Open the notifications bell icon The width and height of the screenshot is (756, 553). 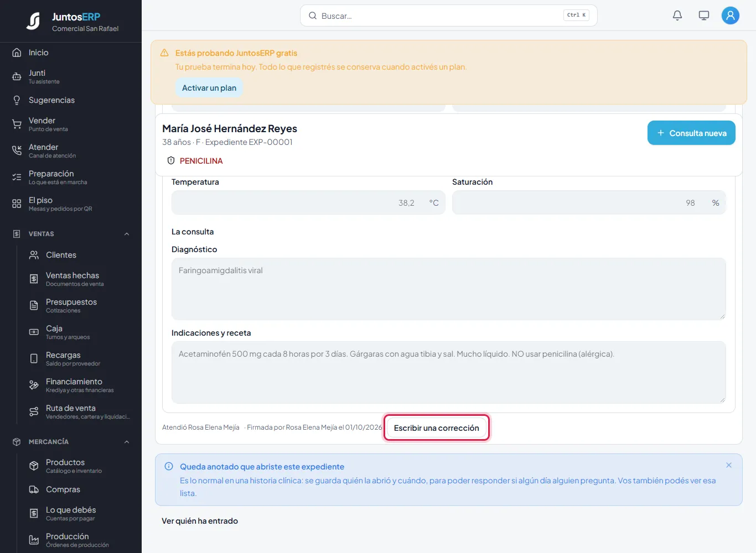pos(677,15)
